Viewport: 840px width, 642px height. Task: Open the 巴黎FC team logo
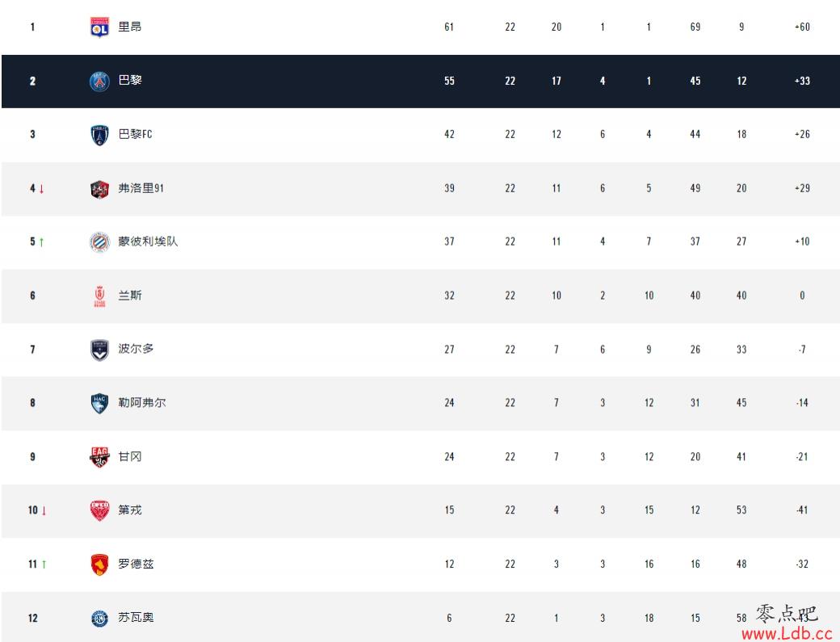coord(99,135)
